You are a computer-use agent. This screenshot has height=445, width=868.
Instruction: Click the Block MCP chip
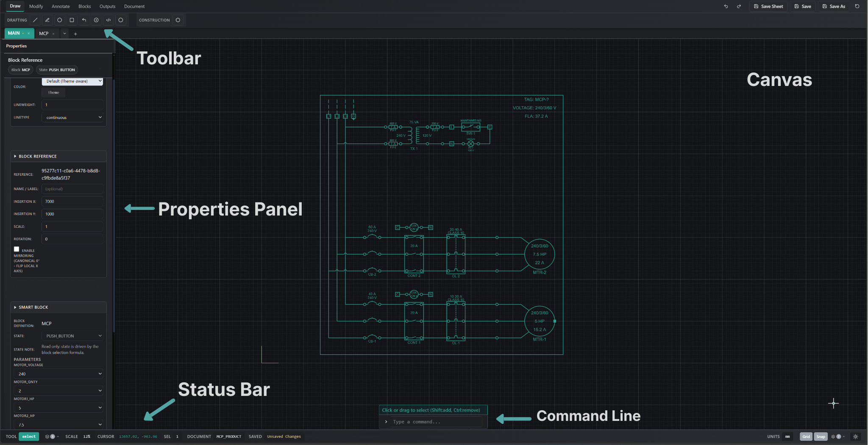tap(21, 70)
